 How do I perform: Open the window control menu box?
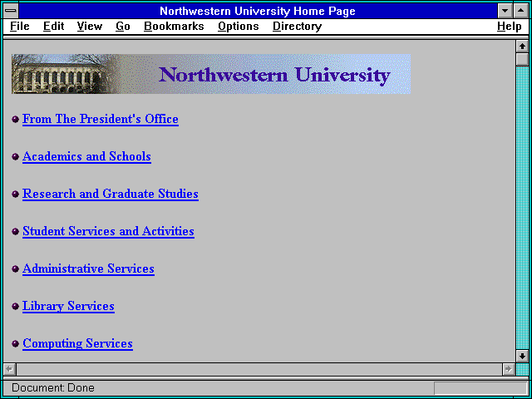click(x=11, y=11)
